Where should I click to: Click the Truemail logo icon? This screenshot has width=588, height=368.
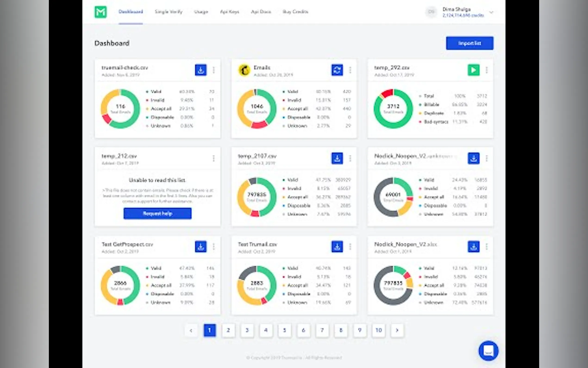(x=100, y=12)
